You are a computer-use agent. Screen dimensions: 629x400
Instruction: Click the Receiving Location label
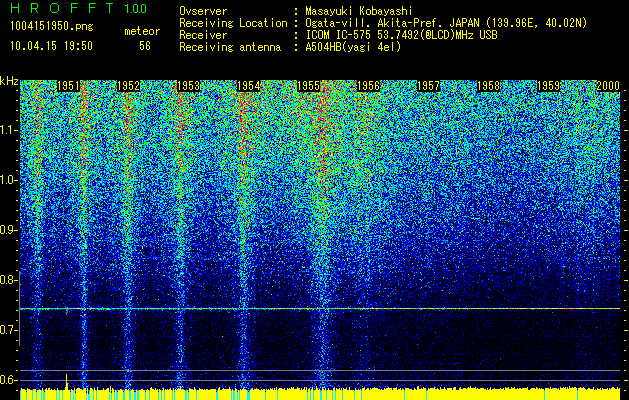233,23
